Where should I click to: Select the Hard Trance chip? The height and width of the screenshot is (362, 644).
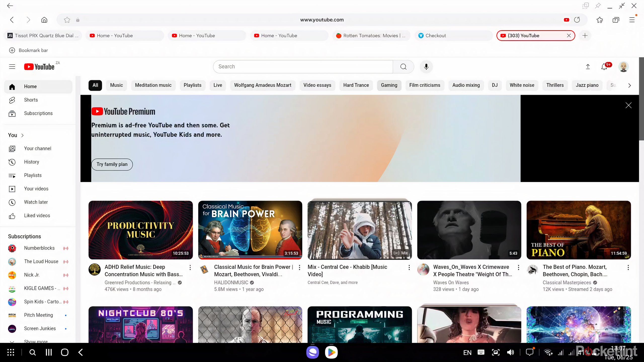pyautogui.click(x=356, y=85)
